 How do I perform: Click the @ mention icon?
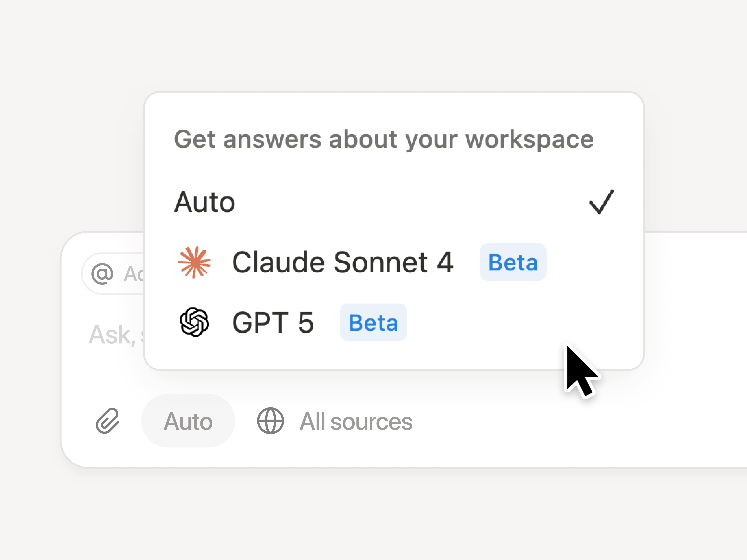pyautogui.click(x=102, y=273)
